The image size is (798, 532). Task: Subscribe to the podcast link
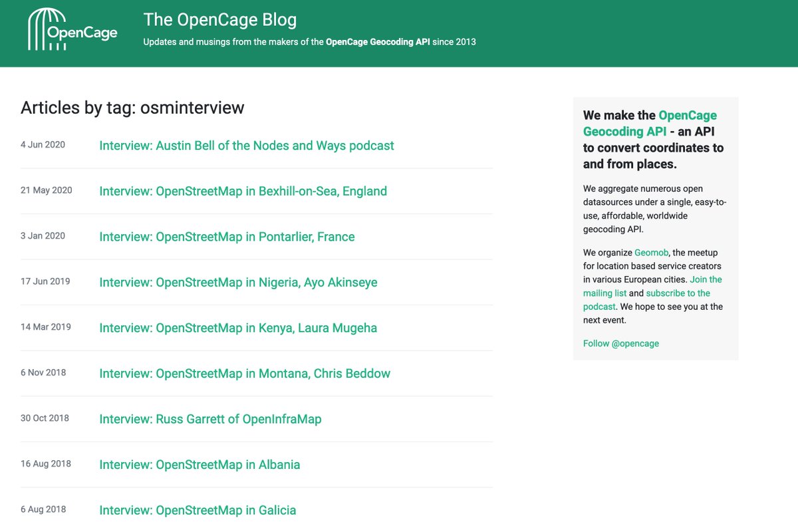tap(678, 293)
